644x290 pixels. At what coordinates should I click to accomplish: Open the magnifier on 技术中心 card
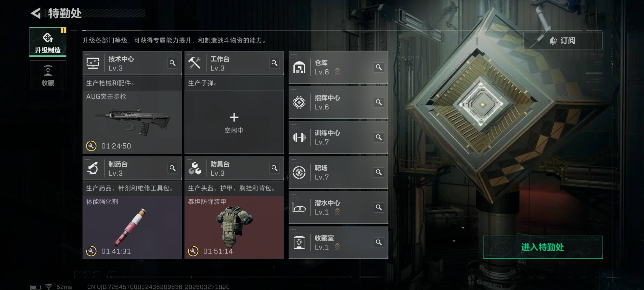click(172, 63)
